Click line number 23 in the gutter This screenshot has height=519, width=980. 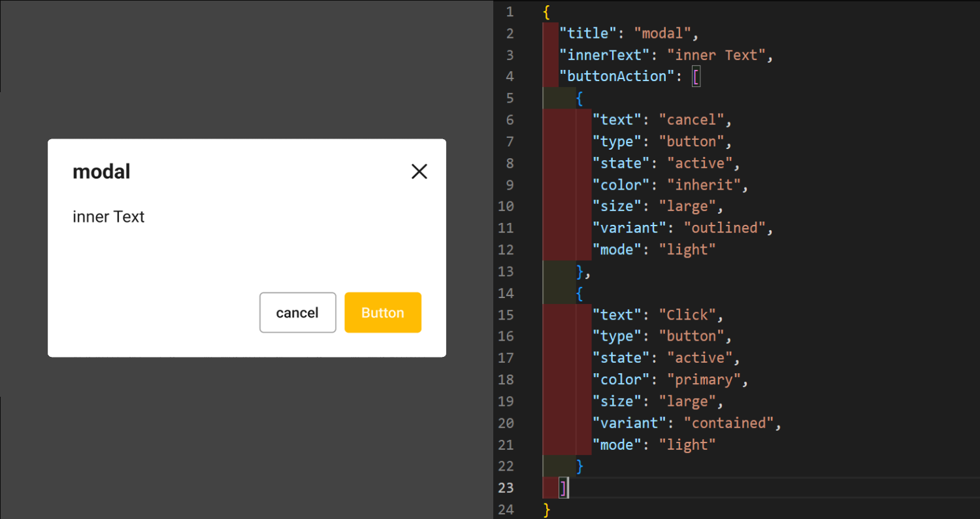(x=506, y=488)
